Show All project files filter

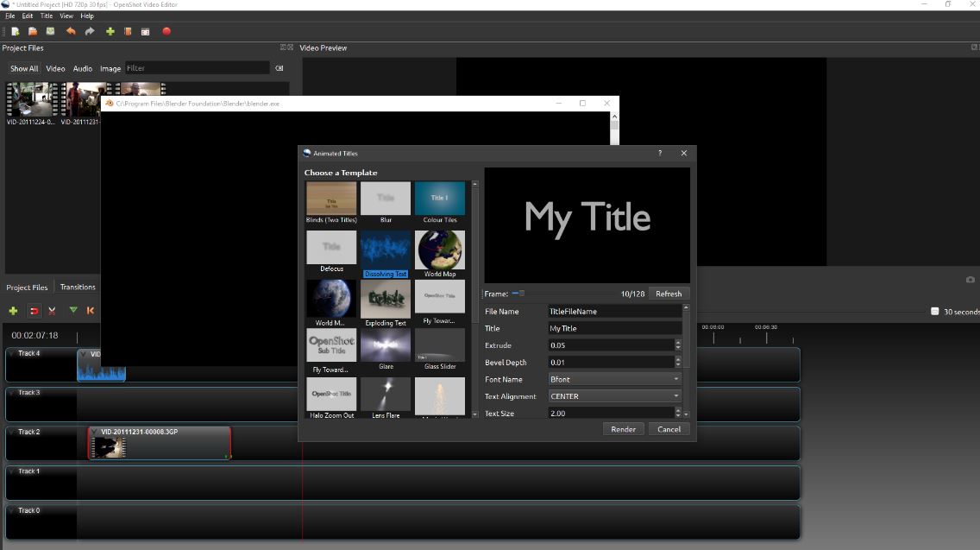click(24, 69)
